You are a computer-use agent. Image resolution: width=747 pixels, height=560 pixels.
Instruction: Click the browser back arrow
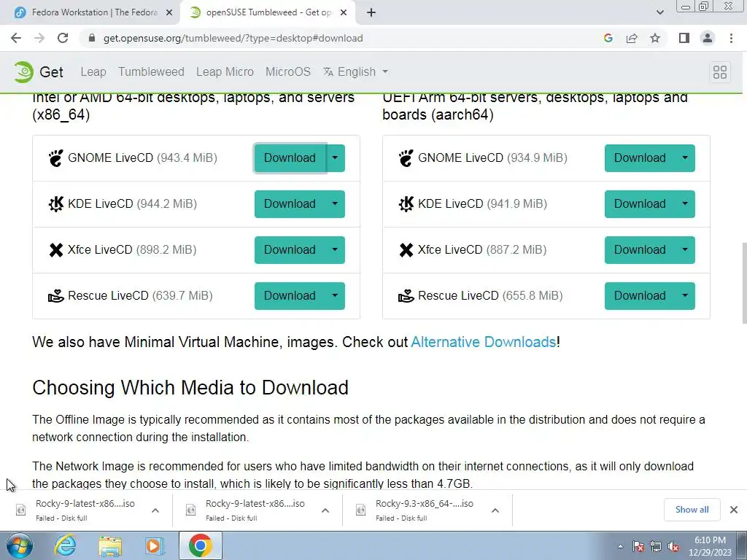pyautogui.click(x=16, y=38)
